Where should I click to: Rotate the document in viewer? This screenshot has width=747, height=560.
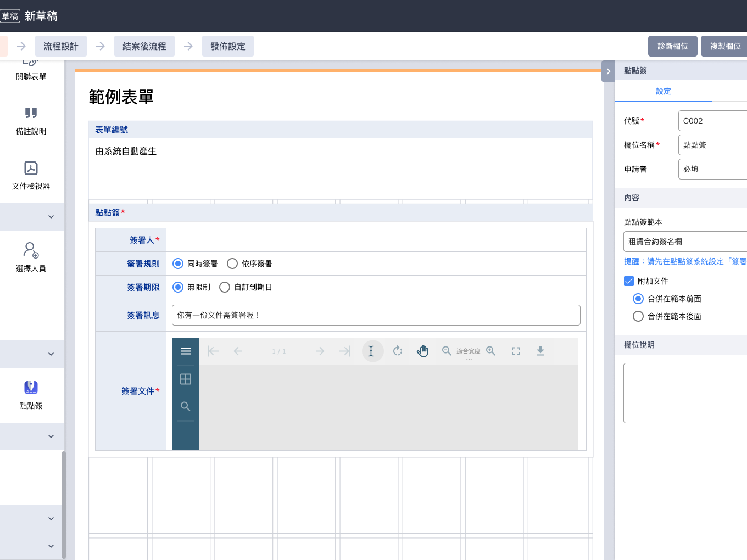click(398, 351)
